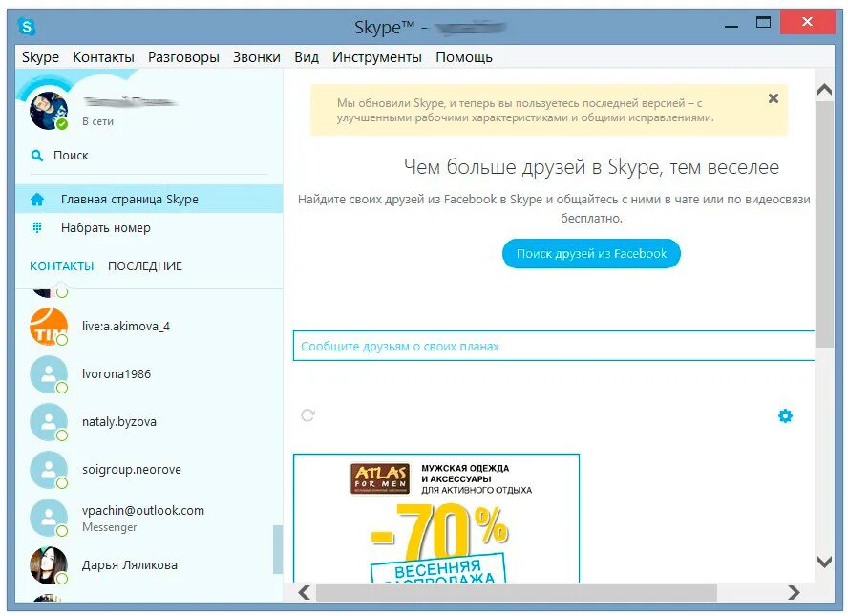Open the Контакты menu
This screenshot has width=848, height=616.
(103, 56)
